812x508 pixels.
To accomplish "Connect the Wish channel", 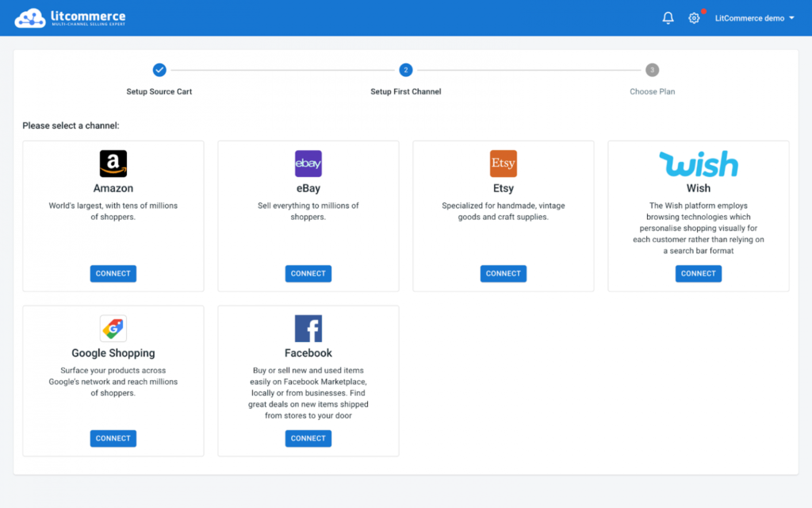I will [x=699, y=274].
